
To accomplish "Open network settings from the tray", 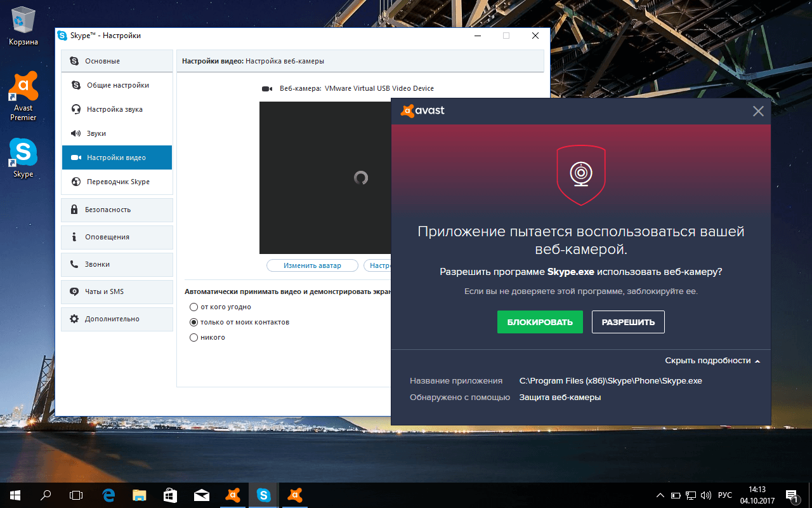I will pos(690,495).
